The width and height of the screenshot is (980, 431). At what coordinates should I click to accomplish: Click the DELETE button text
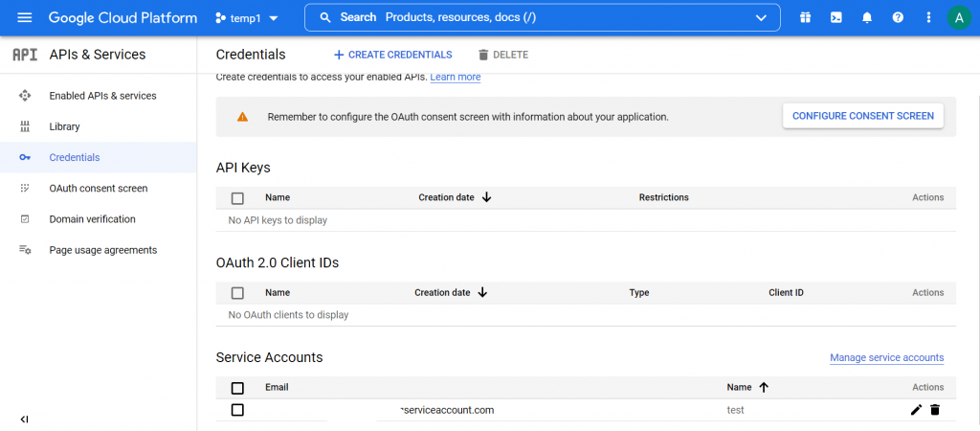(x=511, y=55)
